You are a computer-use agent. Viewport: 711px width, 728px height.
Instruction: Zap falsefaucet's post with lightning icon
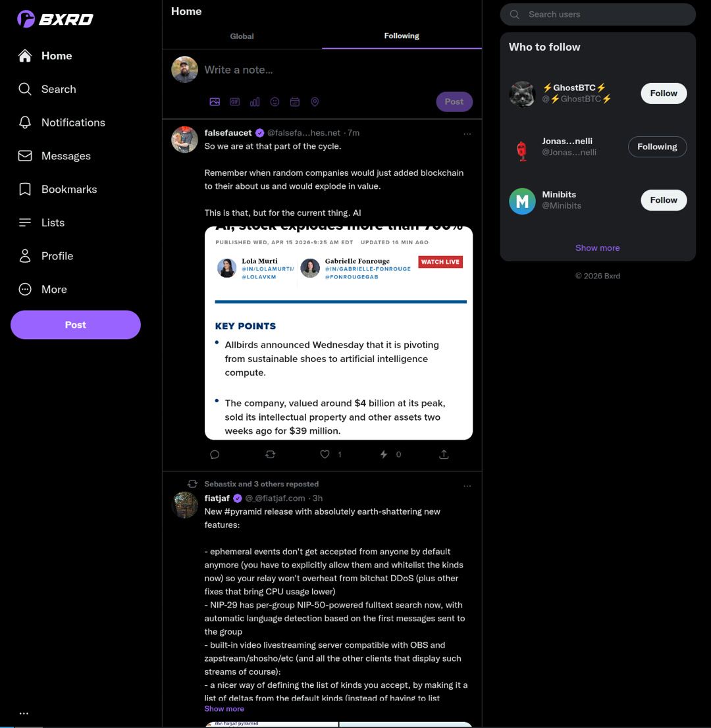[x=384, y=454]
